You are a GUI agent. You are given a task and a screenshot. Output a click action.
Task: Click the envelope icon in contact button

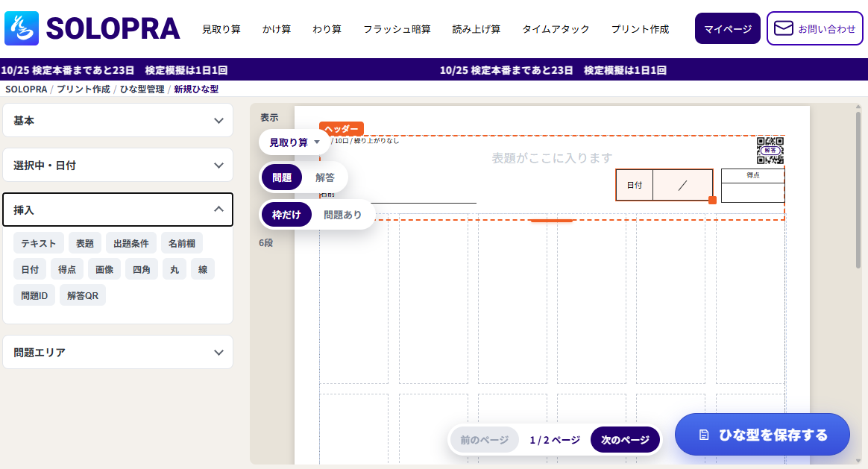783,28
